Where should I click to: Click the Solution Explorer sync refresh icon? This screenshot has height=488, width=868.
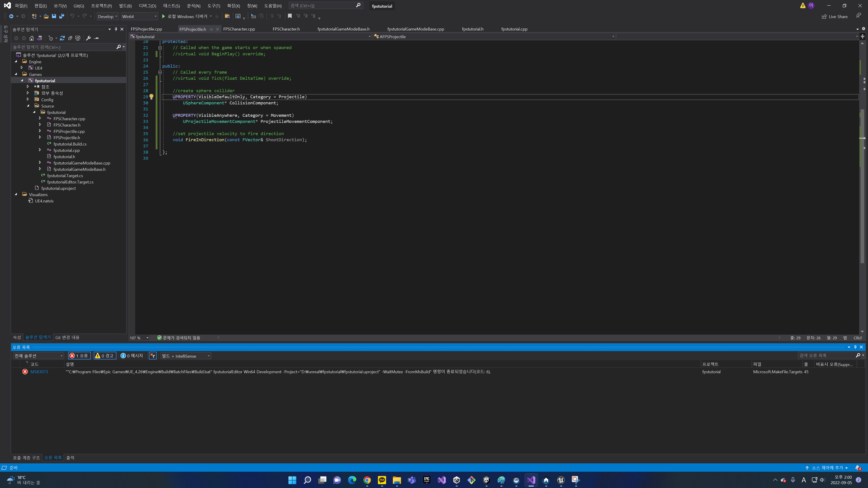(x=62, y=38)
